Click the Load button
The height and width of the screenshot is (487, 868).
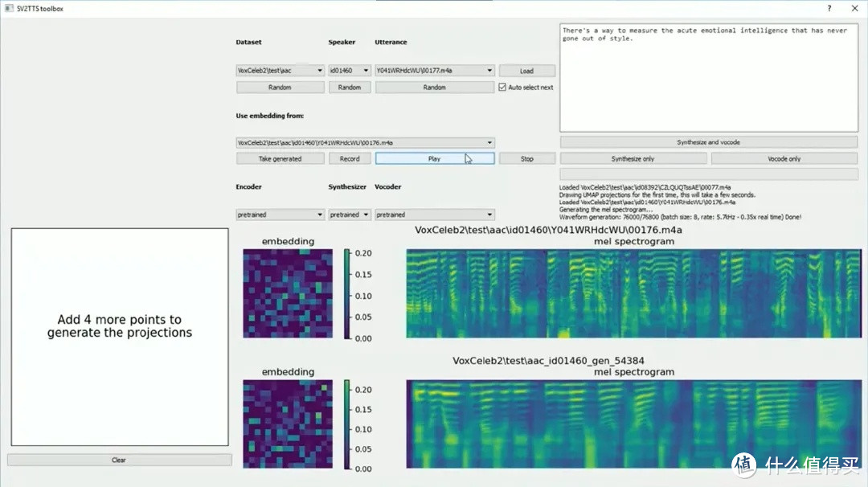tap(527, 71)
